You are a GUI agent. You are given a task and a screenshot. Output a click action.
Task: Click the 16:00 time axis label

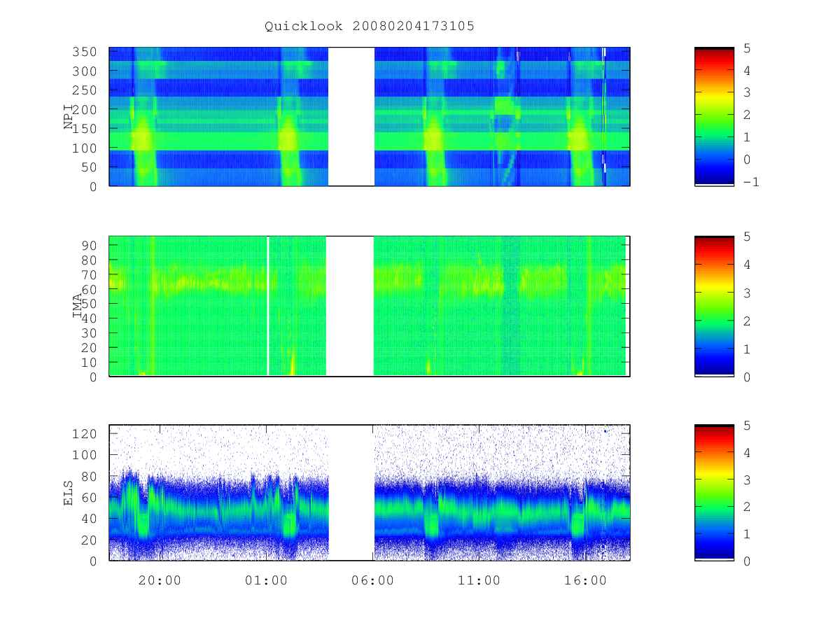[586, 580]
